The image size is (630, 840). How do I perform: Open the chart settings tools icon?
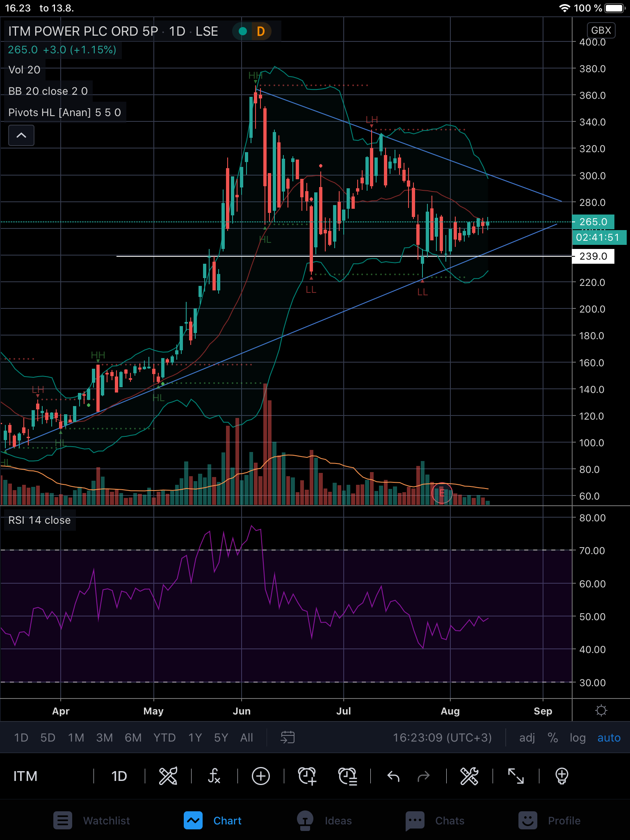(469, 776)
